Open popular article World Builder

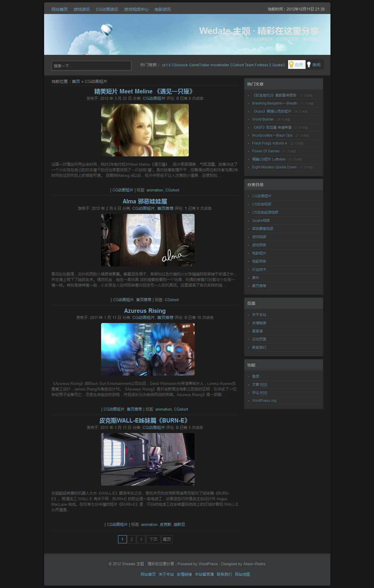tap(263, 119)
